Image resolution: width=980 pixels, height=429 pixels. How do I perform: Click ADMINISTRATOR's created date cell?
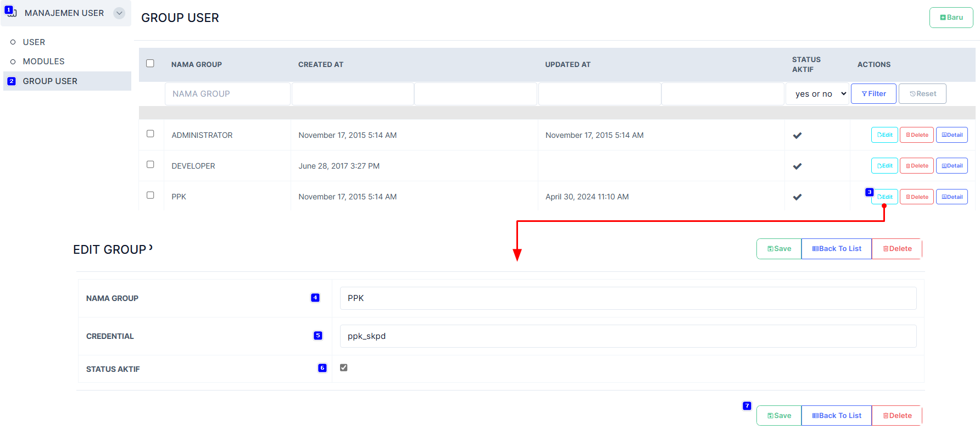(x=348, y=135)
